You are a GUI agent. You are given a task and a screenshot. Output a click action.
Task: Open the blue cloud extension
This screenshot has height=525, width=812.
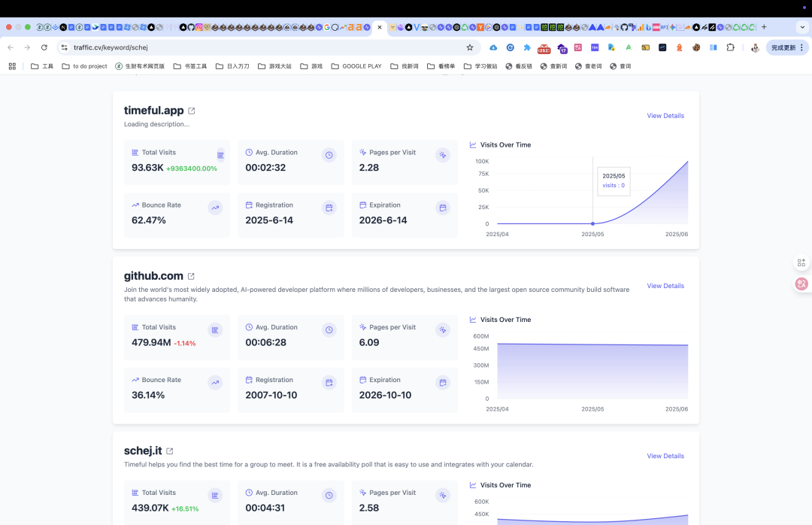[493, 47]
